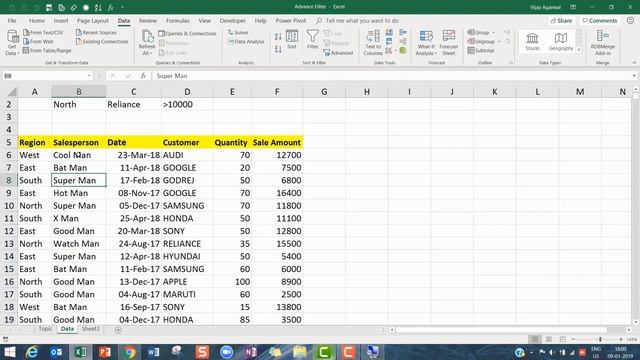Import data From Text/CSV
Image resolution: width=640 pixels, height=360 pixels.
tap(43, 32)
